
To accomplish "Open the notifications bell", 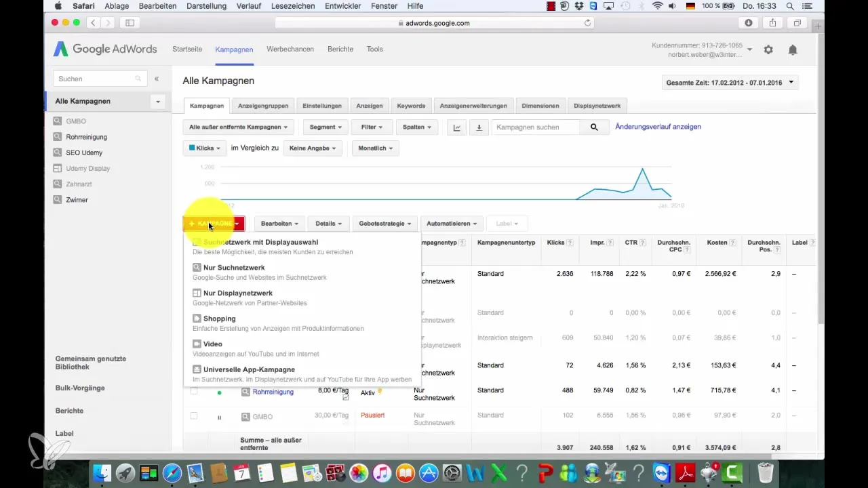I will [x=792, y=49].
